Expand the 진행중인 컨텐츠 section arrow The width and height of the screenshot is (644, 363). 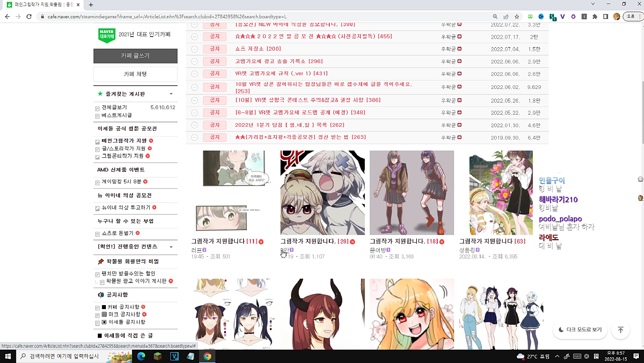click(x=171, y=247)
